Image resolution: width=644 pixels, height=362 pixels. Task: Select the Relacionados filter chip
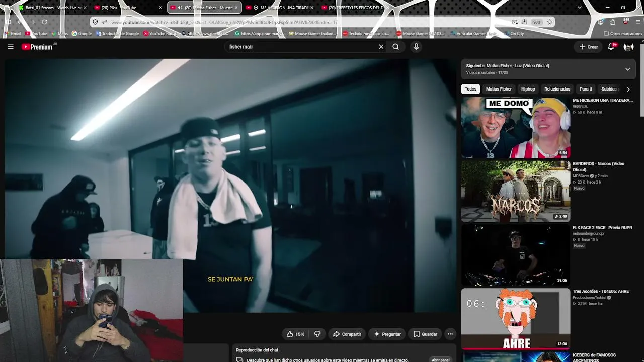(x=557, y=89)
